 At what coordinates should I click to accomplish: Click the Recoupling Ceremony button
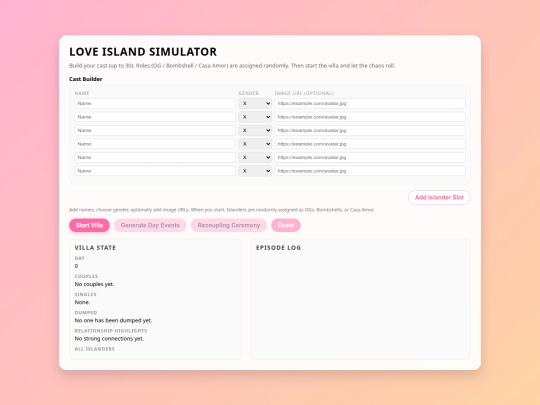tap(229, 225)
